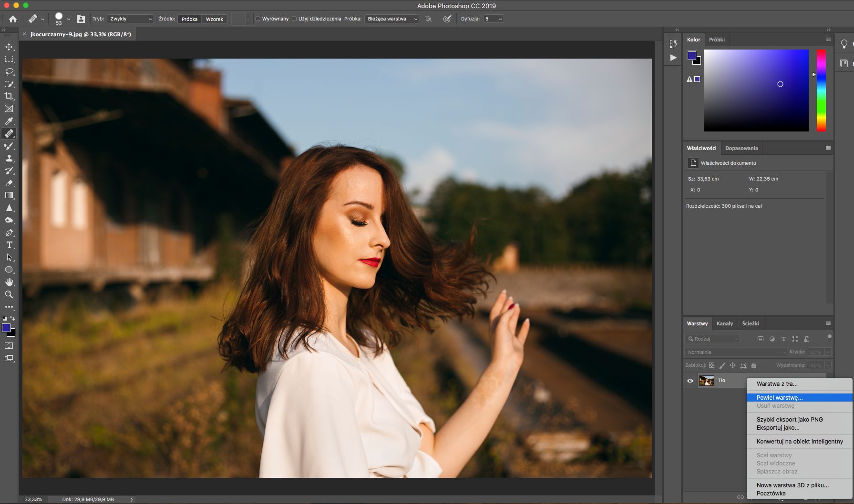This screenshot has width=854, height=504.
Task: Select the Pen tool
Action: pos(9,232)
